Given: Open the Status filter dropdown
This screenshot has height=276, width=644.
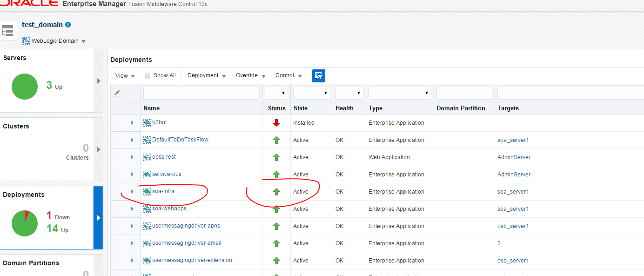Looking at the screenshot, I should tap(276, 93).
